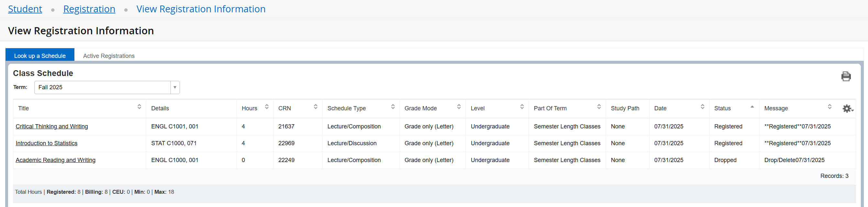
Task: Sort table by Title column arrows
Action: 139,107
